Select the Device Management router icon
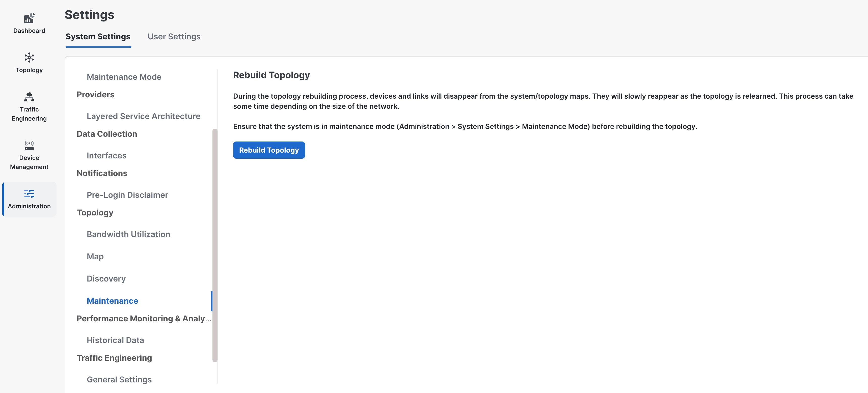The height and width of the screenshot is (393, 868). tap(29, 145)
